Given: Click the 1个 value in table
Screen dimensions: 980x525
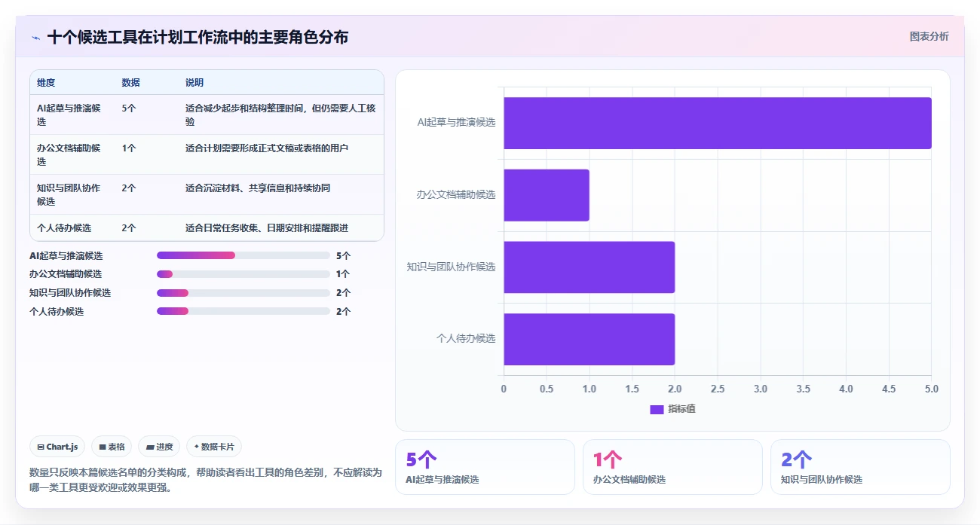Looking at the screenshot, I should click(x=129, y=148).
